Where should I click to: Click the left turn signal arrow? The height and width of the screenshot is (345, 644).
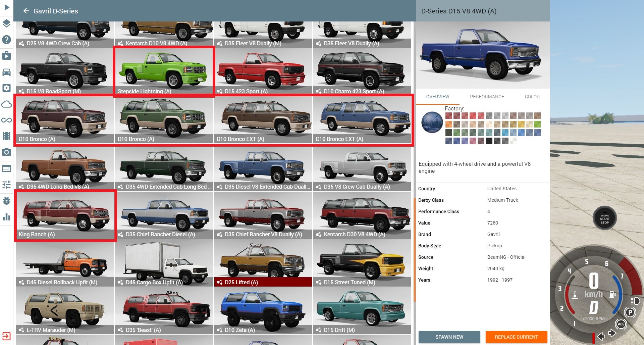click(x=601, y=336)
